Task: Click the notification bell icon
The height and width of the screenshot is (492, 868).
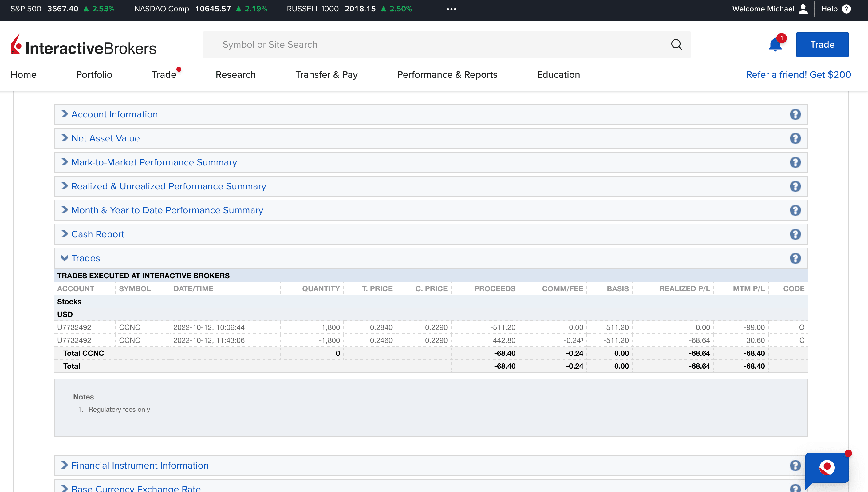Action: pyautogui.click(x=775, y=45)
